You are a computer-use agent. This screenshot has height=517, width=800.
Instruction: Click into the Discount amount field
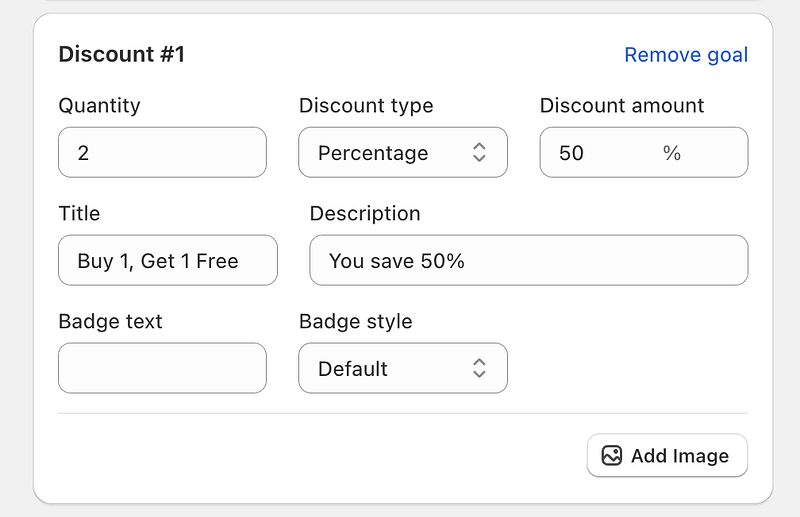[600, 153]
